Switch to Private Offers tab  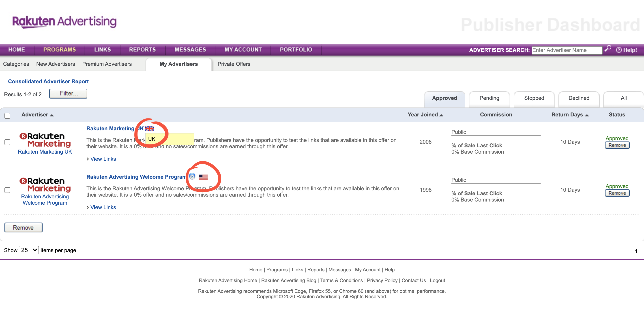coord(234,64)
